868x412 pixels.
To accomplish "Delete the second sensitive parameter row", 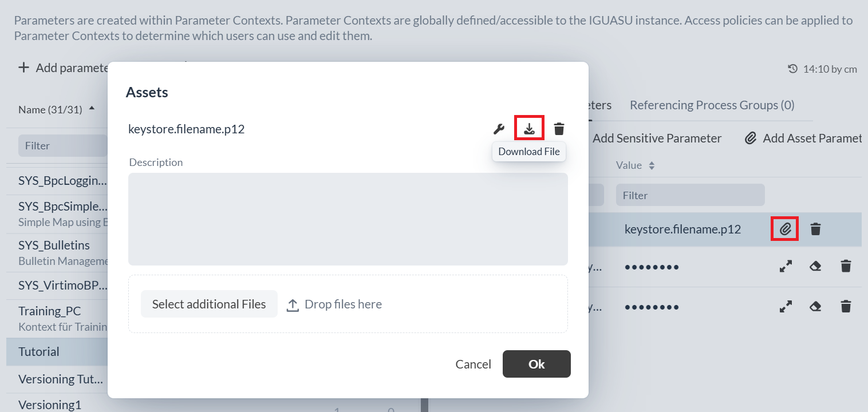I will pyautogui.click(x=846, y=306).
